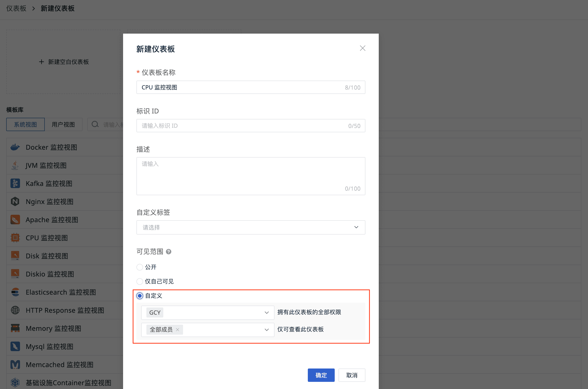Expand the 全部成员 viewer dropdown
Viewport: 588px width, 389px height.
tap(266, 329)
